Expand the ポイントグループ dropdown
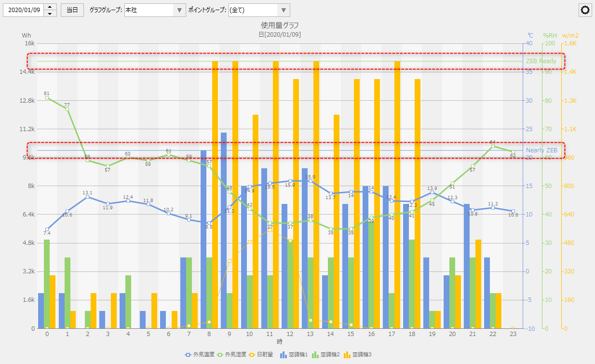595x364 pixels. pos(284,10)
